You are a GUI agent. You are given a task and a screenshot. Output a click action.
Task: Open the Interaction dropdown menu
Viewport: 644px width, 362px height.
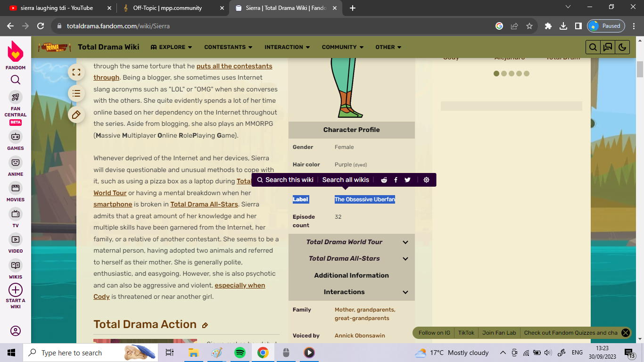287,47
